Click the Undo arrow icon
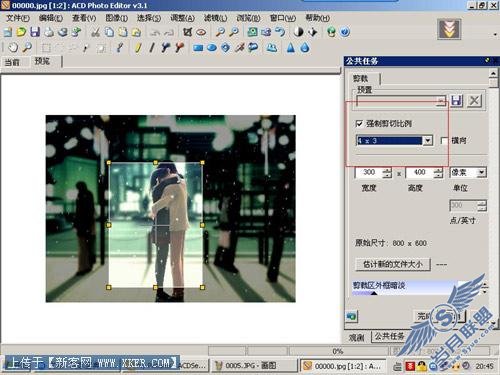Image resolution: width=500 pixels, height=375 pixels. [x=155, y=33]
